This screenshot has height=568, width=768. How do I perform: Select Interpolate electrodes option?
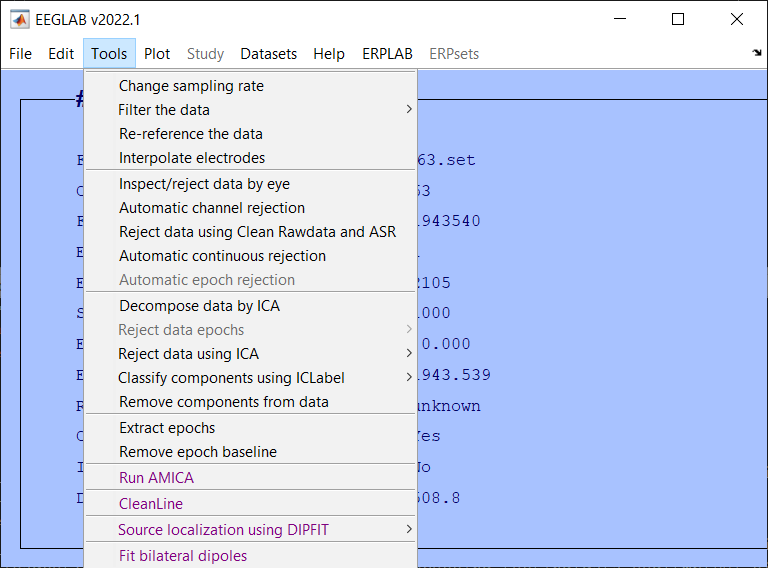pyautogui.click(x=192, y=158)
